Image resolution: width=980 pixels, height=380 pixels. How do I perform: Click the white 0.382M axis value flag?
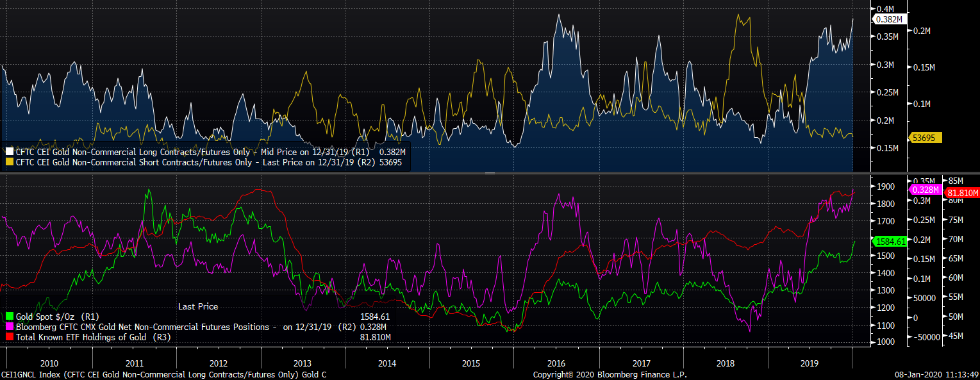[x=888, y=19]
